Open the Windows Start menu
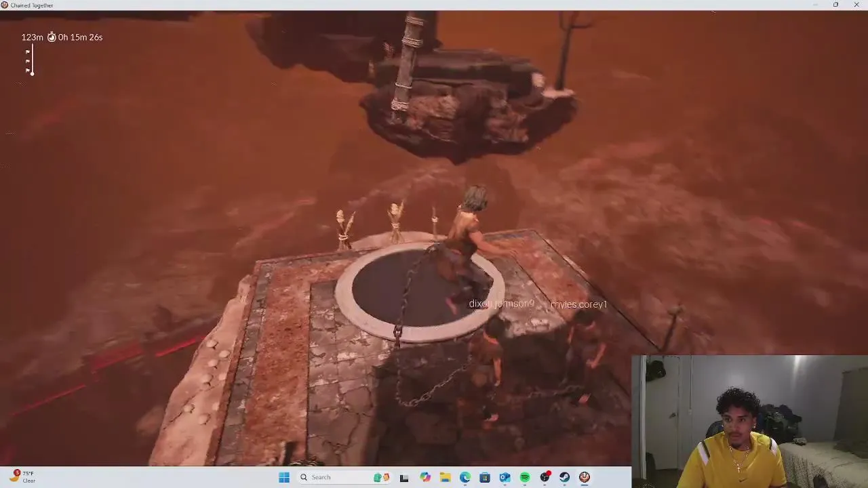The height and width of the screenshot is (488, 868). (284, 477)
